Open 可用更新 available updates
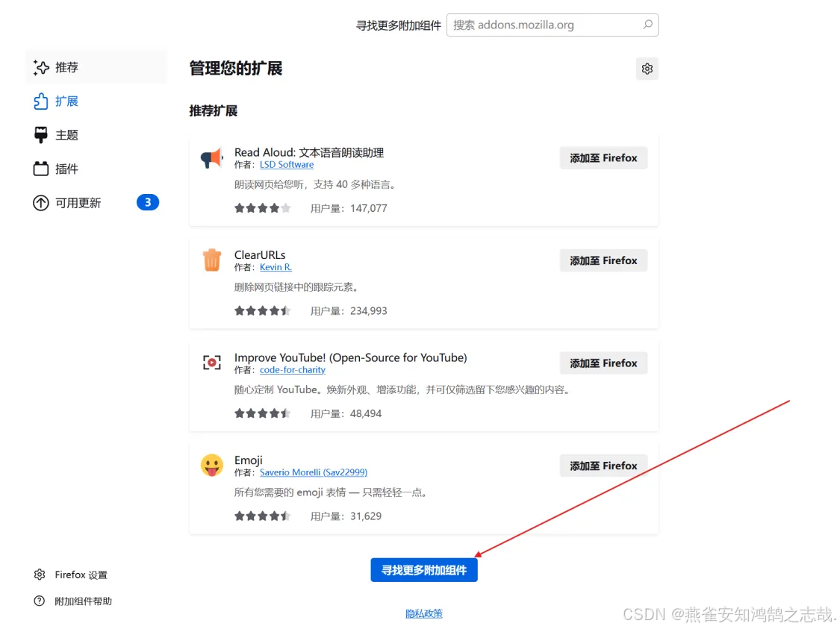 (96, 203)
